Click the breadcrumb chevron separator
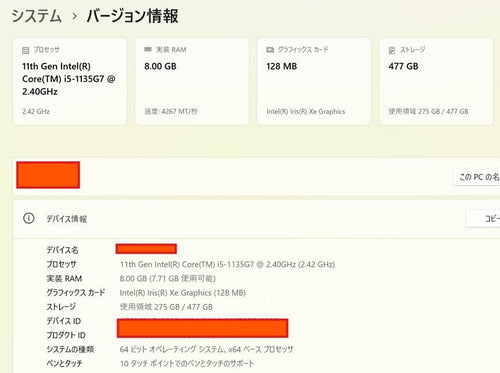Image resolution: width=500 pixels, height=373 pixels. [75, 16]
